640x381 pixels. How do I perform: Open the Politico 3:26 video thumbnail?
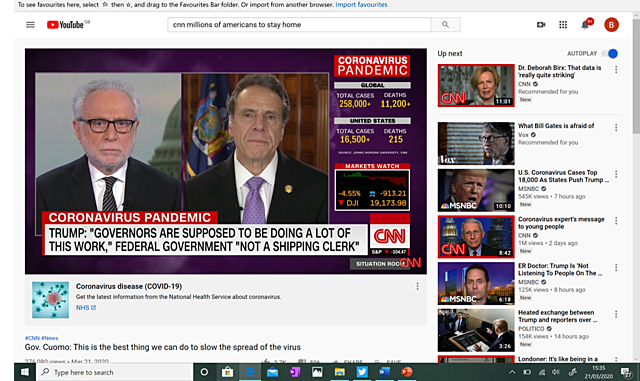point(476,330)
